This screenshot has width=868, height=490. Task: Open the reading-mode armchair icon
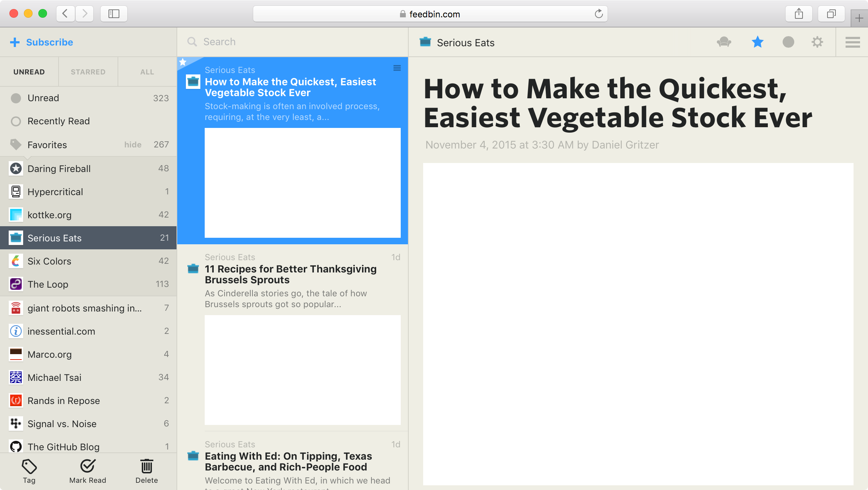coord(724,42)
